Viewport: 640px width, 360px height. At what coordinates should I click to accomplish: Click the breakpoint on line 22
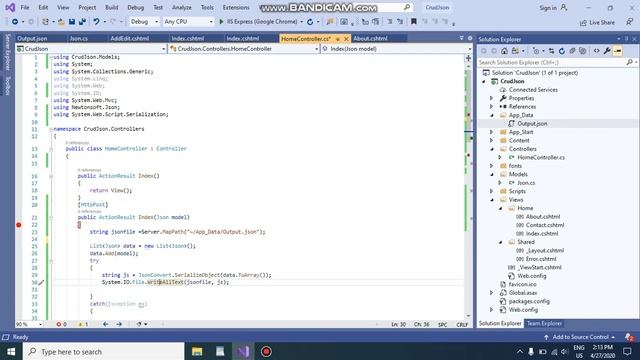tap(19, 225)
